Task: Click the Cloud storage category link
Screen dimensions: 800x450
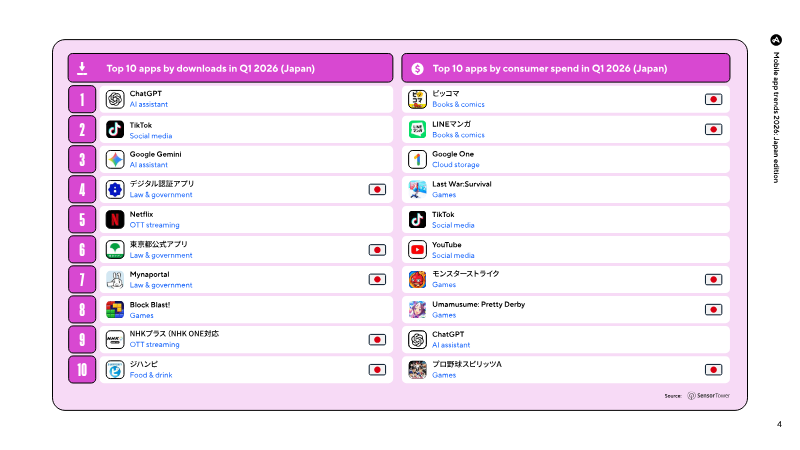Action: point(456,165)
